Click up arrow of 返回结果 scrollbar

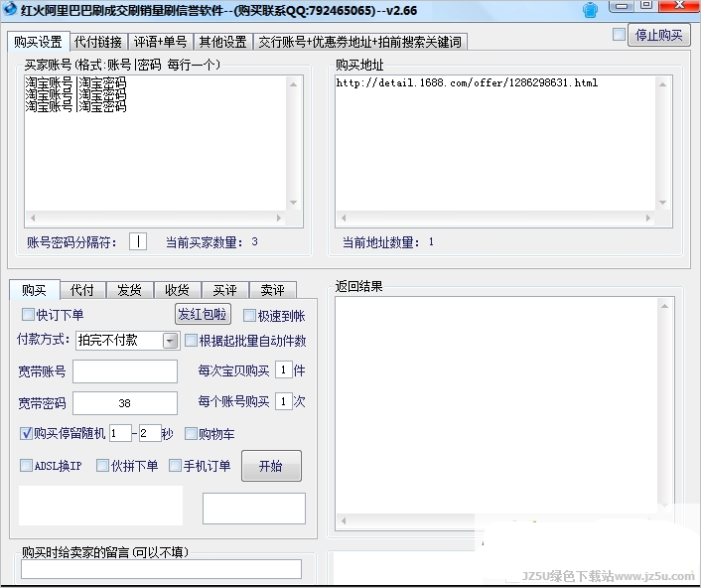664,306
